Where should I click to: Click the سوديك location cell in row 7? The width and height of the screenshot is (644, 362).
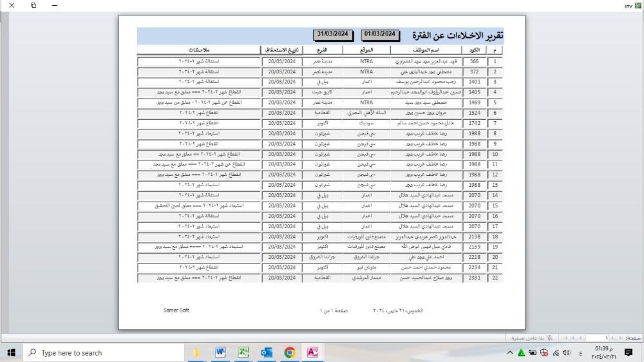pyautogui.click(x=366, y=123)
